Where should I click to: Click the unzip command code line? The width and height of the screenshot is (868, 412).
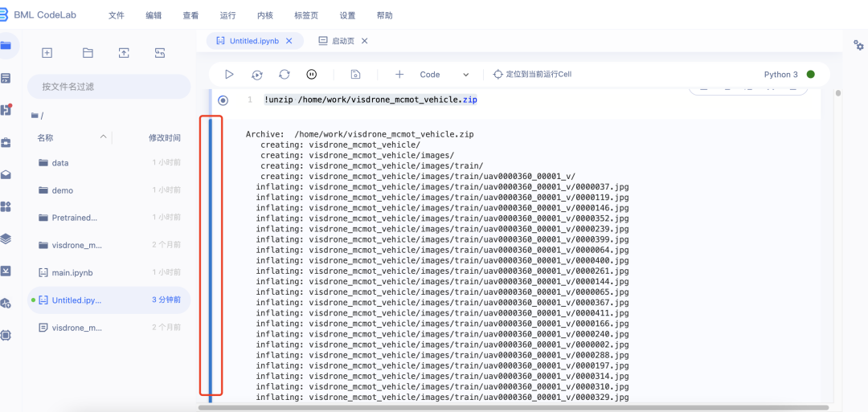[371, 100]
